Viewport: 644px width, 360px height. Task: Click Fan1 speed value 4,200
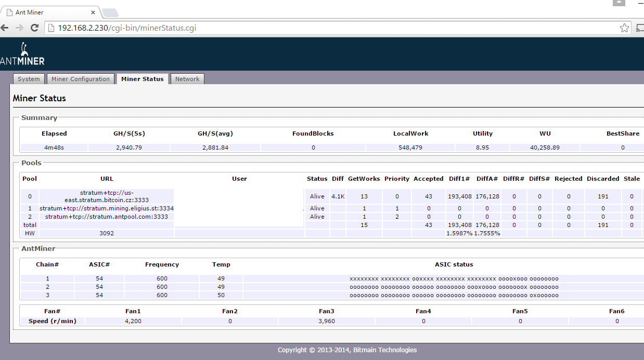point(133,321)
